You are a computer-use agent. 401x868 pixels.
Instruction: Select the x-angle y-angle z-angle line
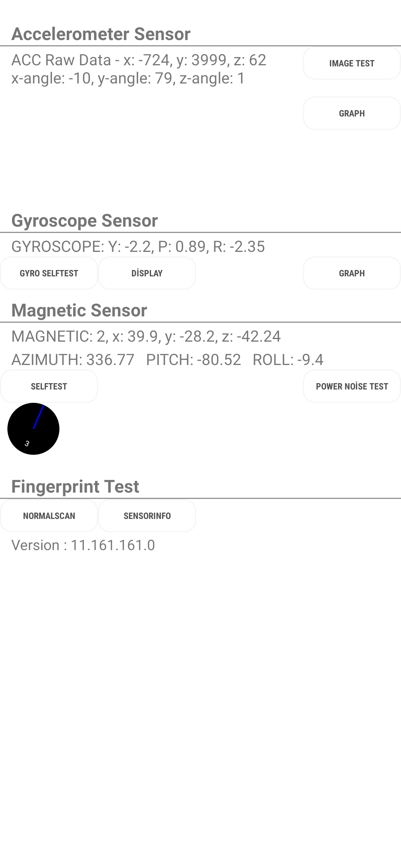pyautogui.click(x=128, y=79)
